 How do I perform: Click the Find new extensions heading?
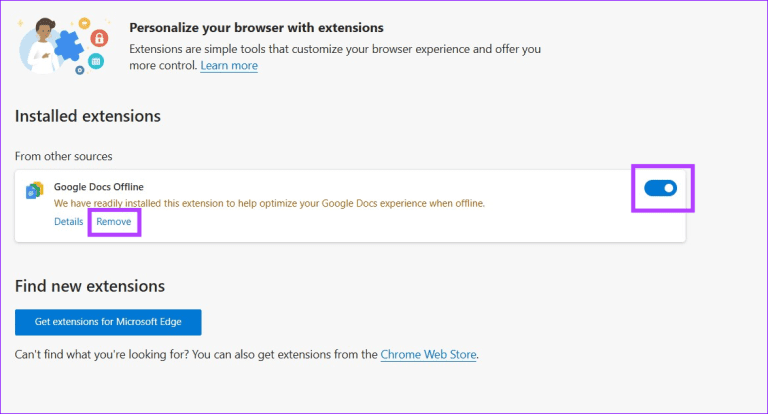click(90, 287)
